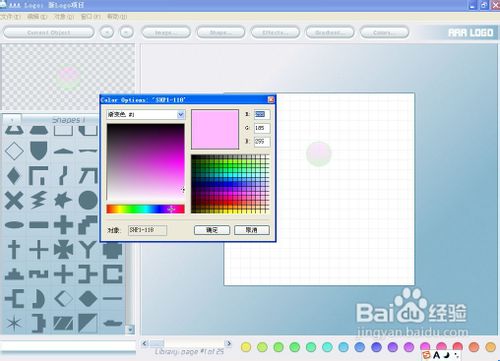The width and height of the screenshot is (500, 361).
Task: Choose the solid diamond shape
Action: (x=14, y=175)
